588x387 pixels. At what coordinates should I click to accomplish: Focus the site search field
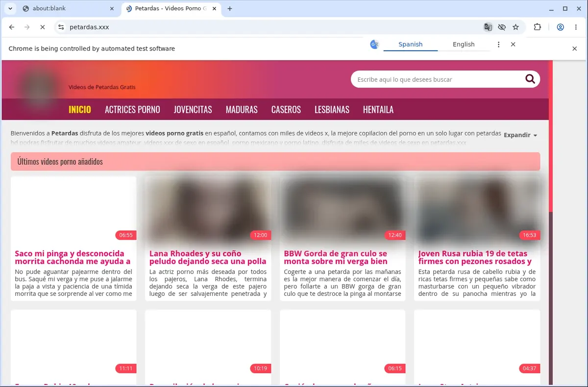pyautogui.click(x=436, y=79)
